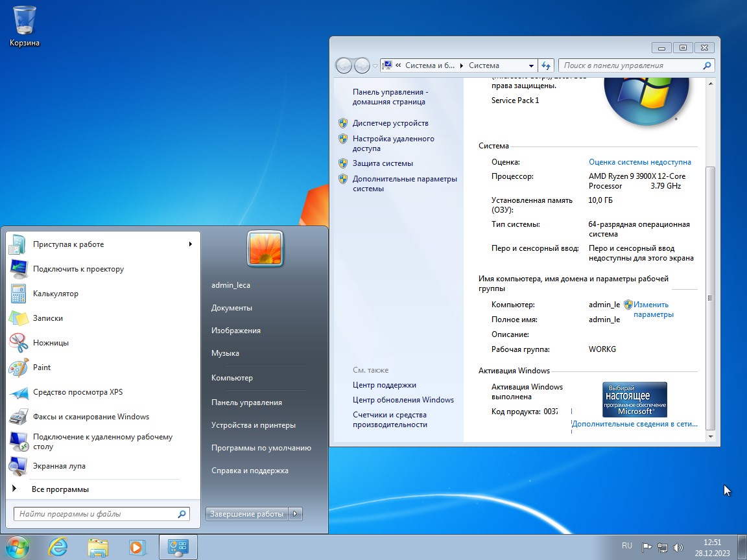Image resolution: width=747 pixels, height=560 pixels.
Task: Open recent pages dropdown beside Forward arrow
Action: (x=375, y=65)
